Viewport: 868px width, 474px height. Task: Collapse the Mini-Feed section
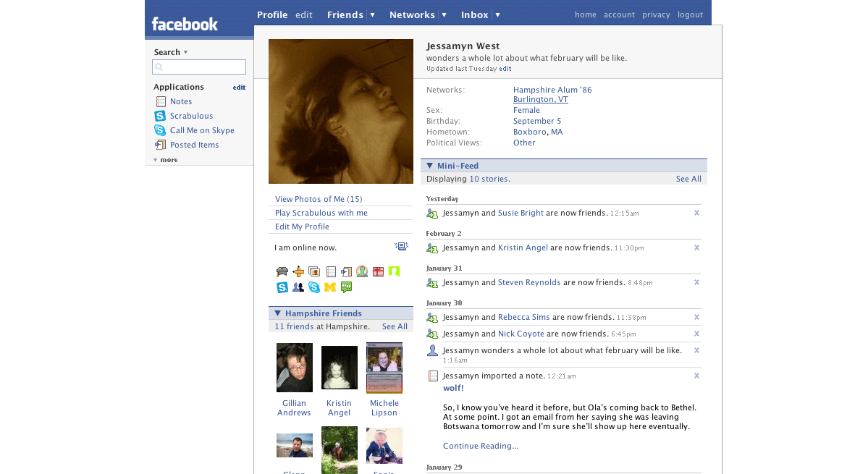click(429, 166)
